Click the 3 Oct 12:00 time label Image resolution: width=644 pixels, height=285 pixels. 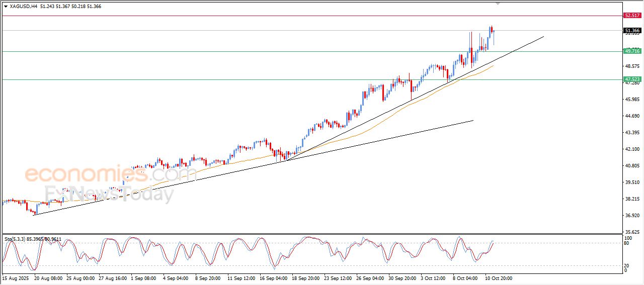click(433, 277)
